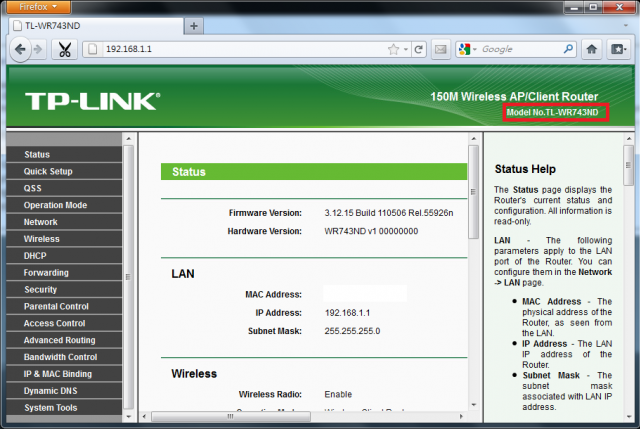The height and width of the screenshot is (429, 640).
Task: Open Status in router sidebar
Action: coord(64,154)
